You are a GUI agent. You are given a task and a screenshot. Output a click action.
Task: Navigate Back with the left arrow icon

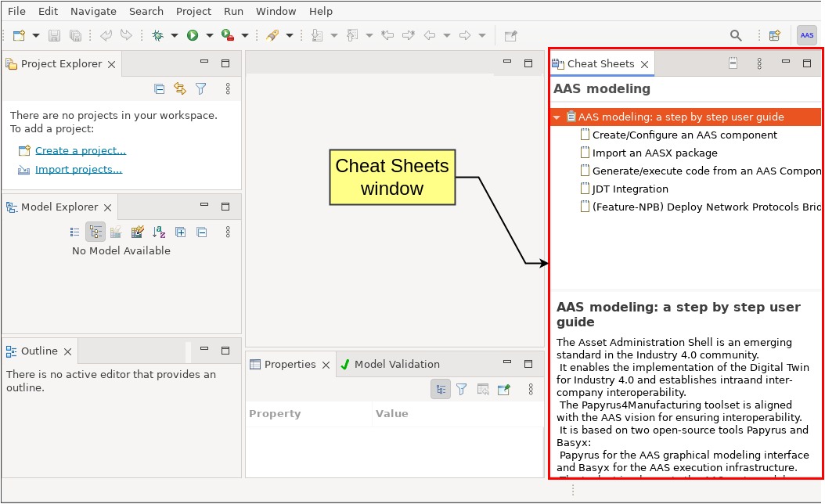[x=430, y=35]
